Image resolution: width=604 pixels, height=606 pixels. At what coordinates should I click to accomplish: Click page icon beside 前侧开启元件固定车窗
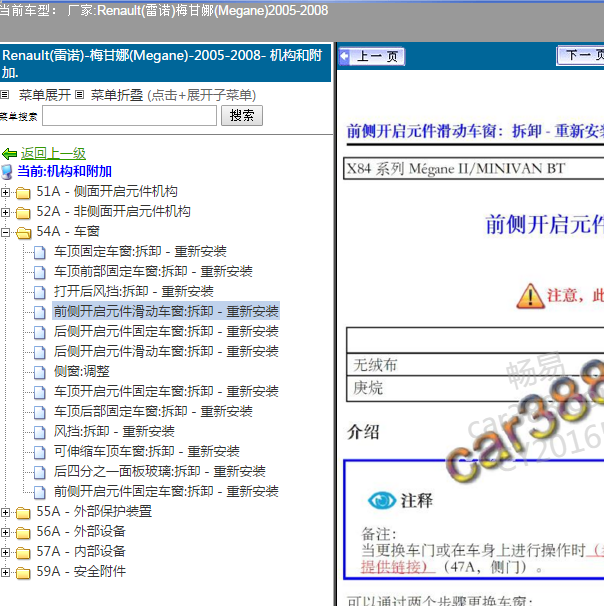(x=39, y=492)
